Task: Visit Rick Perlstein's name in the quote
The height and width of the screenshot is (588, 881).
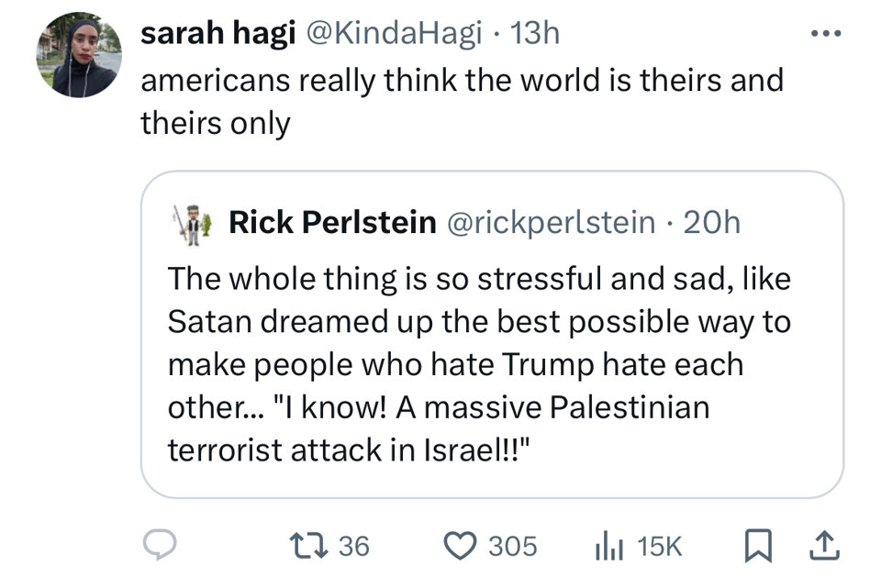Action: 331,221
